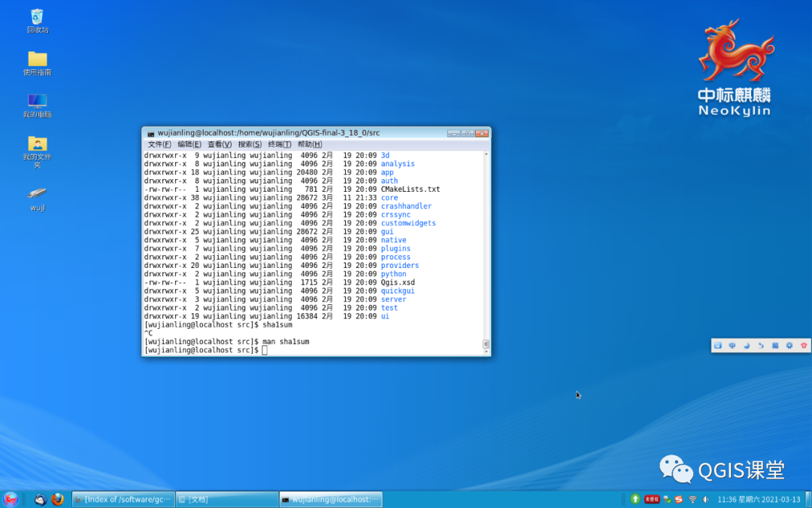Toggle the simplified/traditional icon in input toolbar
Viewport: 812px width, 508px height.
coord(774,345)
